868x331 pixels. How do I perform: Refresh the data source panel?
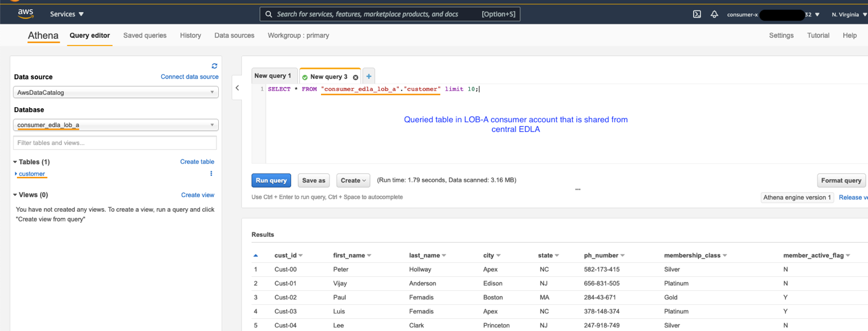point(215,66)
